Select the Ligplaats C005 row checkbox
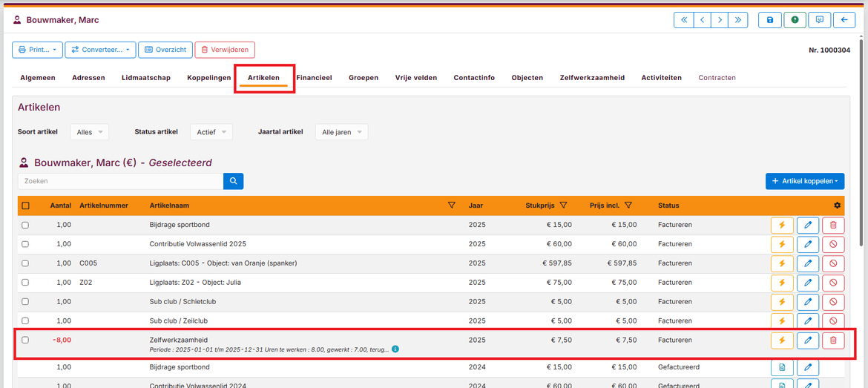Viewport: 868px width, 388px height. (x=25, y=263)
